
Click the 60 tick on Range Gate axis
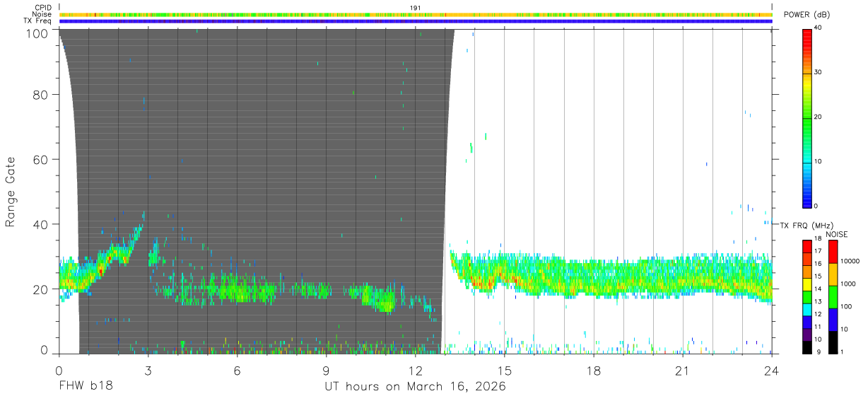coord(41,159)
